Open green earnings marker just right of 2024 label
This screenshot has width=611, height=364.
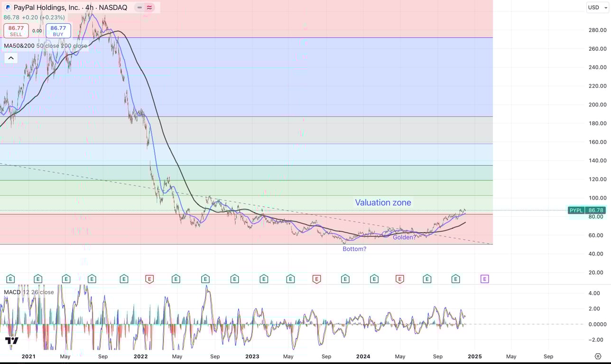coord(374,279)
